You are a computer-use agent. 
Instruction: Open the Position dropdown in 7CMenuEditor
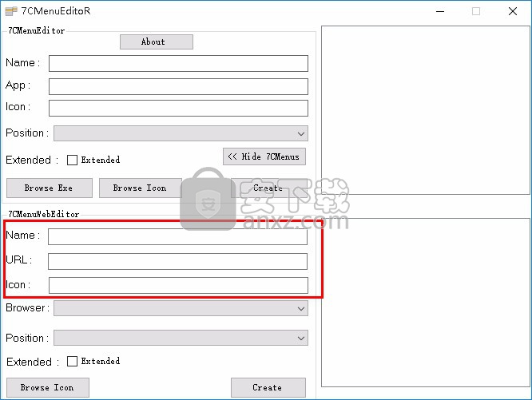pyautogui.click(x=181, y=133)
